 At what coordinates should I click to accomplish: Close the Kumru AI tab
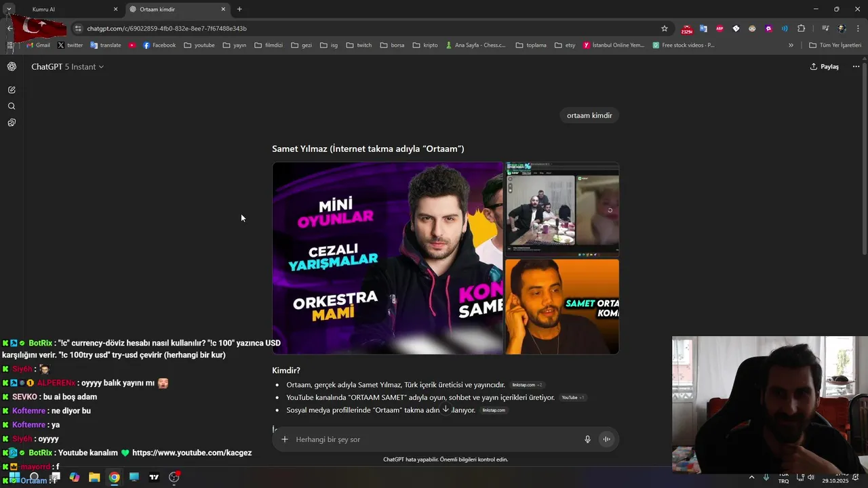click(x=115, y=9)
